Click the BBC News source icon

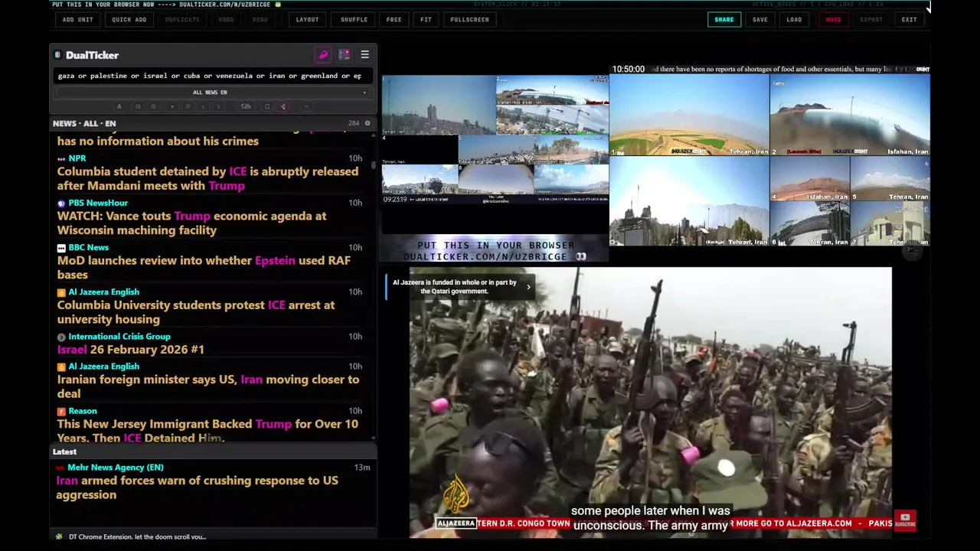[61, 248]
